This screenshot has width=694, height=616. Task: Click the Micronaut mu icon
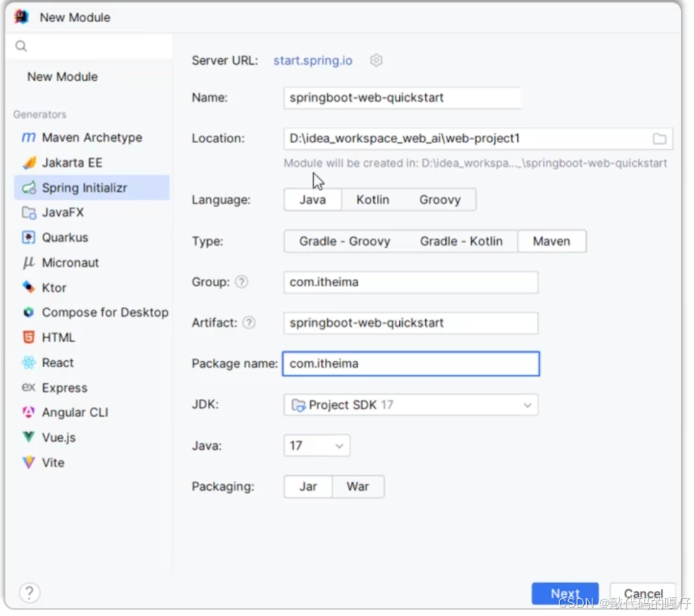pos(29,262)
